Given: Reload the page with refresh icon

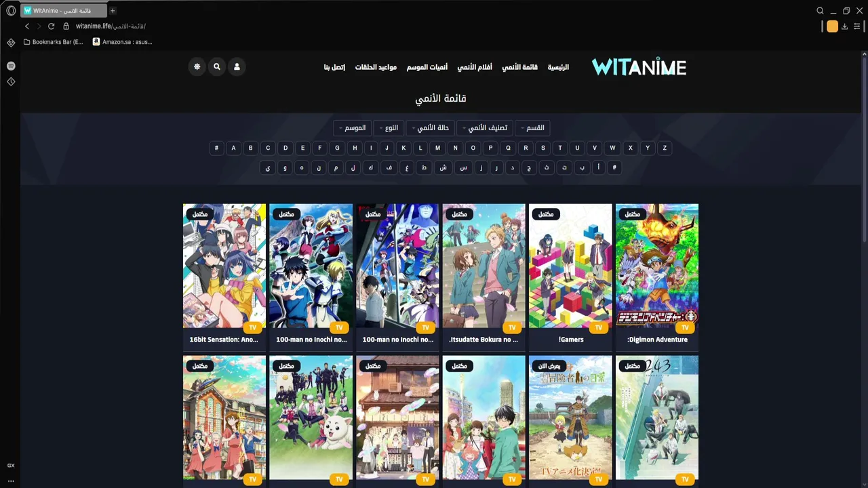Looking at the screenshot, I should pos(51,26).
